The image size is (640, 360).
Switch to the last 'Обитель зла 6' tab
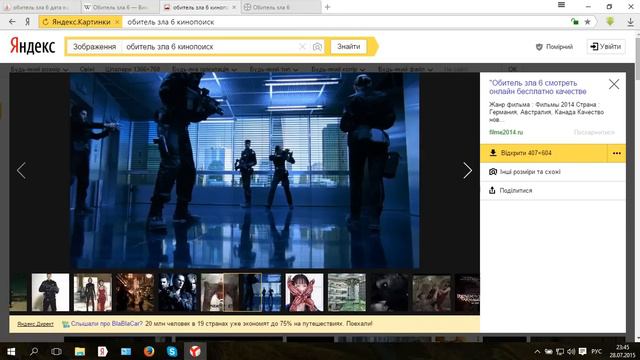282,7
